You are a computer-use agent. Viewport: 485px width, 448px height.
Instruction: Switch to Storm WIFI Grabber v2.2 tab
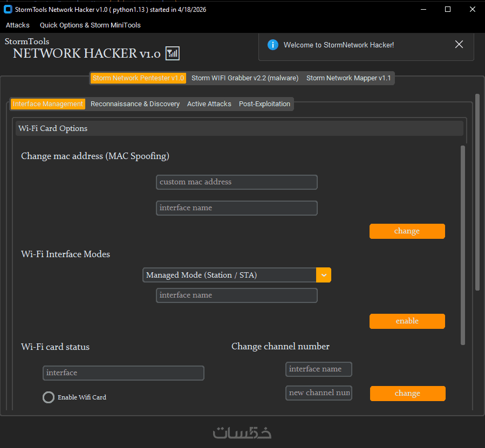pyautogui.click(x=245, y=78)
